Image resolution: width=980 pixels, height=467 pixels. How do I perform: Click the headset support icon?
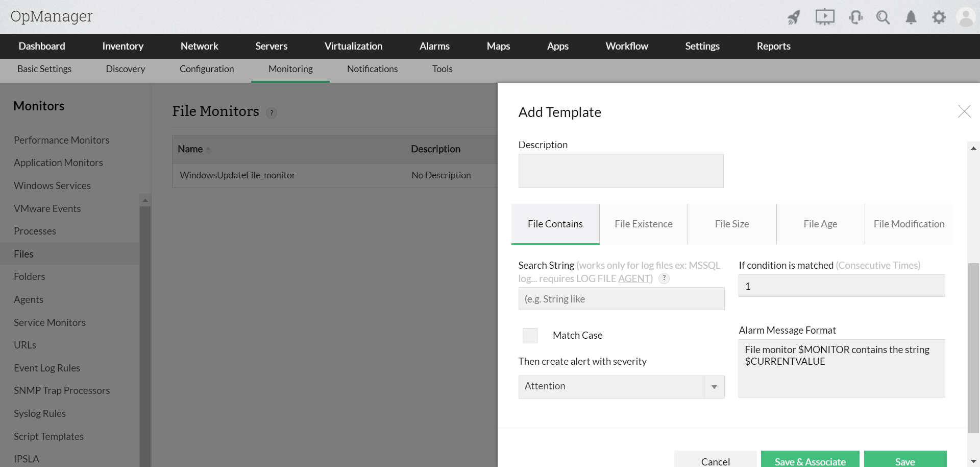pos(856,17)
